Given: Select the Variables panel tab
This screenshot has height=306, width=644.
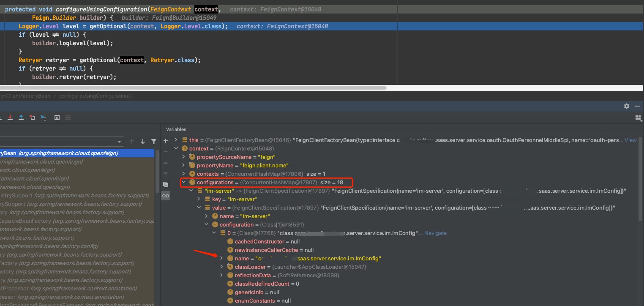Looking at the screenshot, I should pyautogui.click(x=176, y=129).
